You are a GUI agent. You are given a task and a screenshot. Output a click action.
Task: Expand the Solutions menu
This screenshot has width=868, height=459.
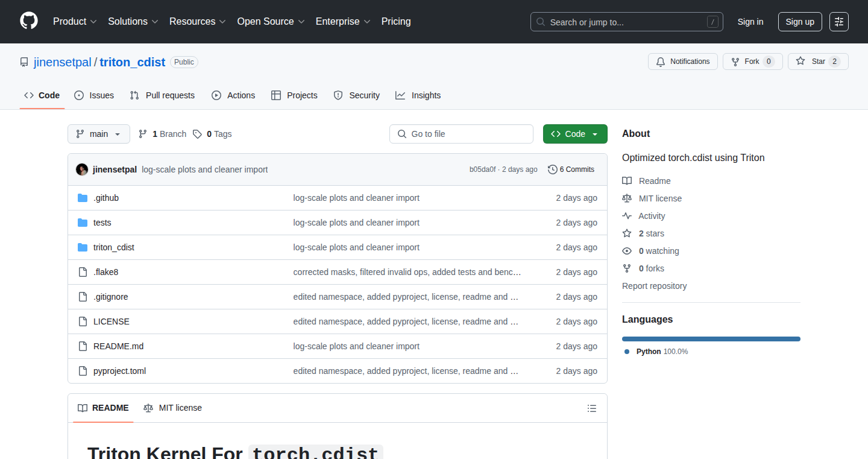(x=133, y=21)
